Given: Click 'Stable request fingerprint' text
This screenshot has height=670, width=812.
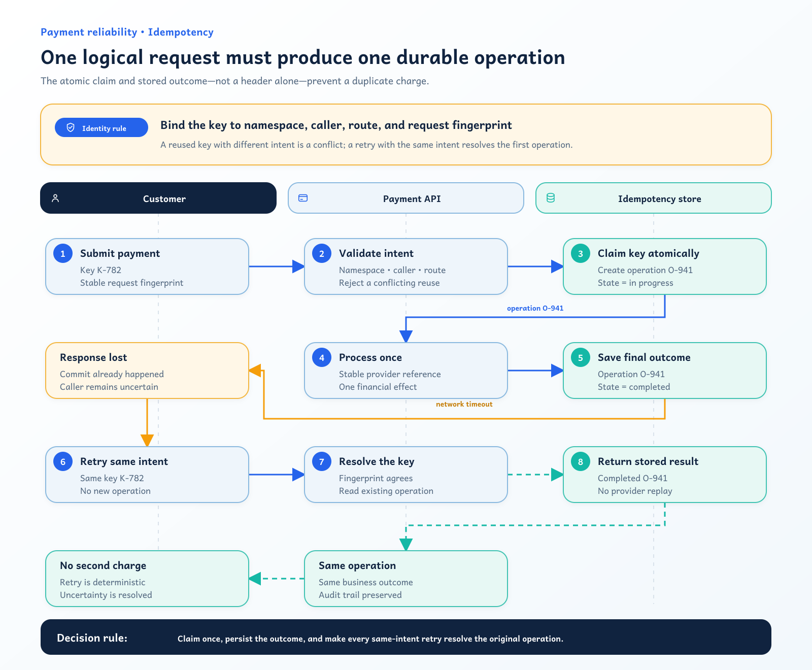Looking at the screenshot, I should [x=131, y=283].
